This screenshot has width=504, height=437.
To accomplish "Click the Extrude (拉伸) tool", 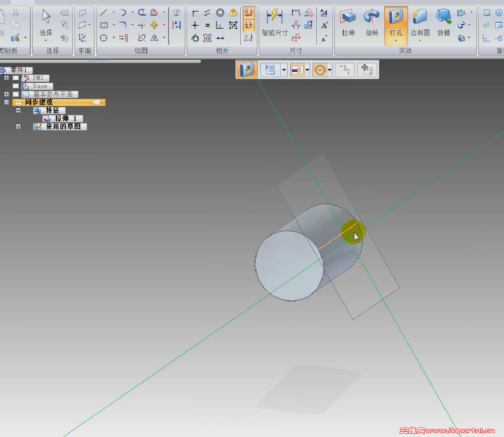I will (348, 22).
